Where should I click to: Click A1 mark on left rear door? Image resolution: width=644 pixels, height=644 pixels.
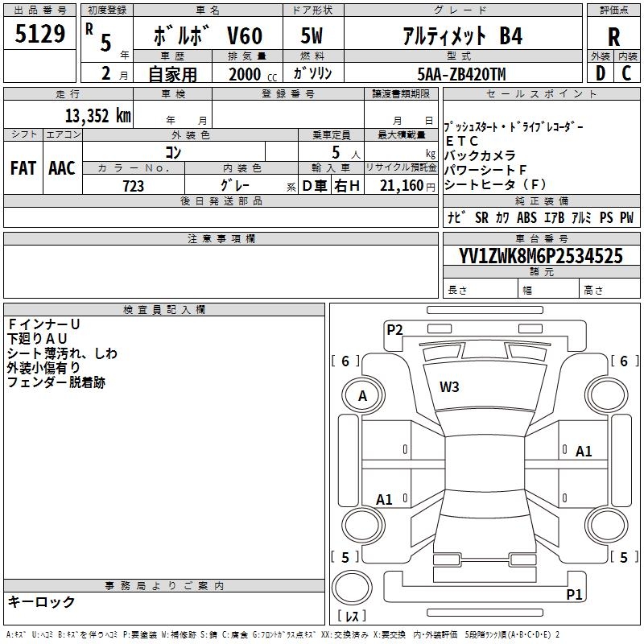pos(385,500)
